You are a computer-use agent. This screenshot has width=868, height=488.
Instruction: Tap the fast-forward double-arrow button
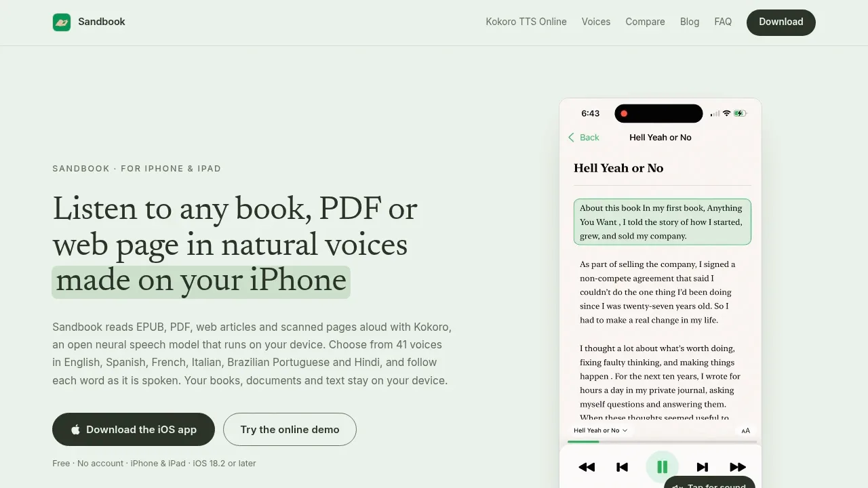738,467
